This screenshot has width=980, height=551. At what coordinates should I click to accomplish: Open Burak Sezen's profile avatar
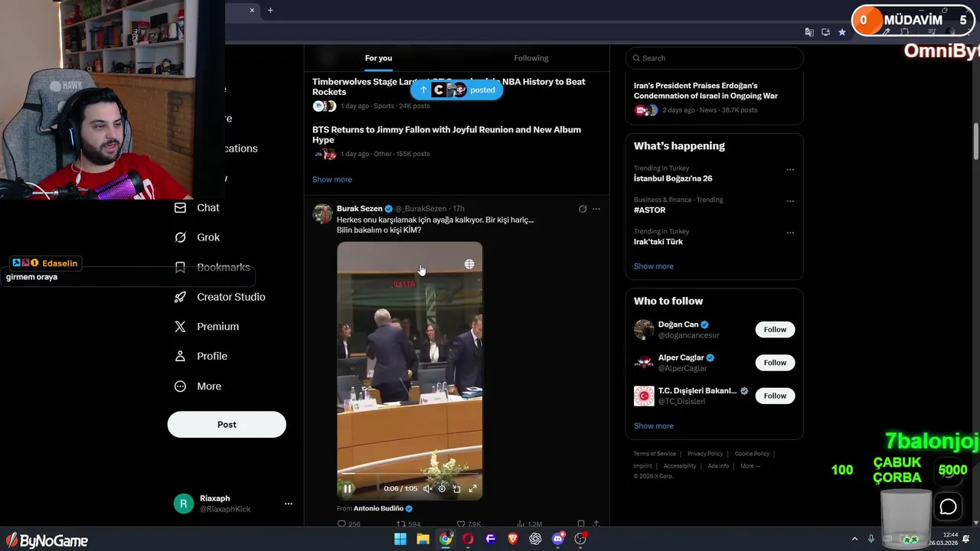[322, 214]
